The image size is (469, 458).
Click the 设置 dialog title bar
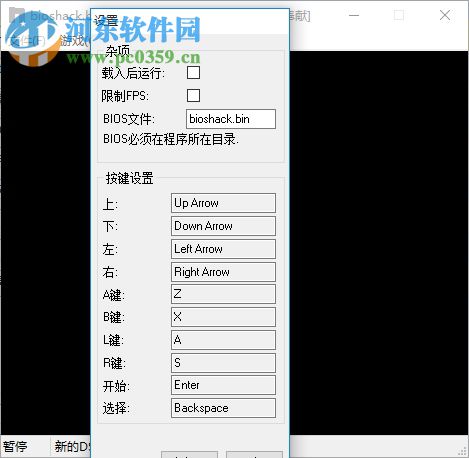(x=190, y=21)
